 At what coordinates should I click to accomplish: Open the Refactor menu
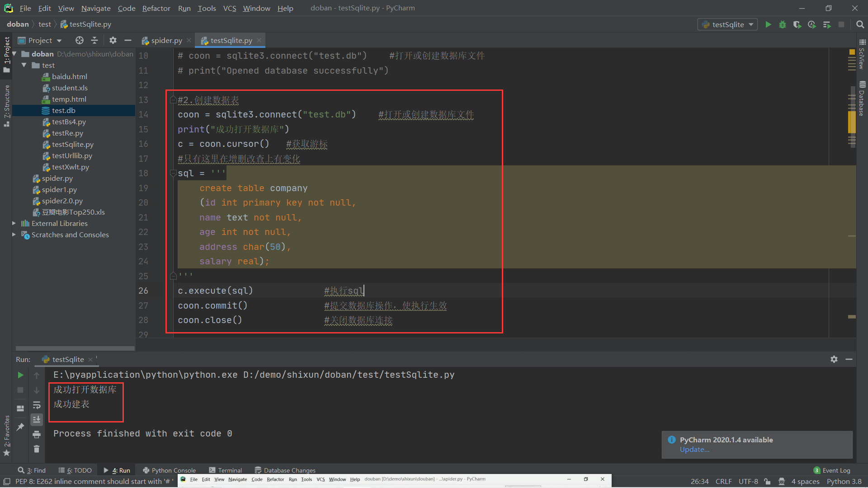click(156, 8)
